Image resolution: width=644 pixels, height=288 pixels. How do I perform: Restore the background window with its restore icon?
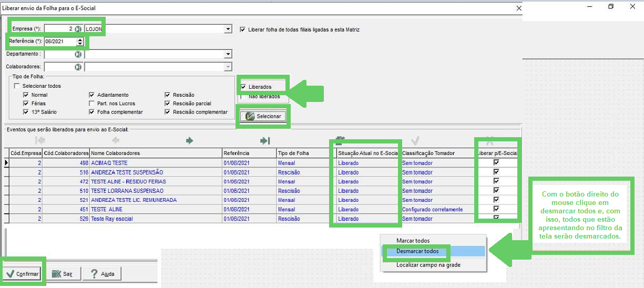click(x=611, y=6)
